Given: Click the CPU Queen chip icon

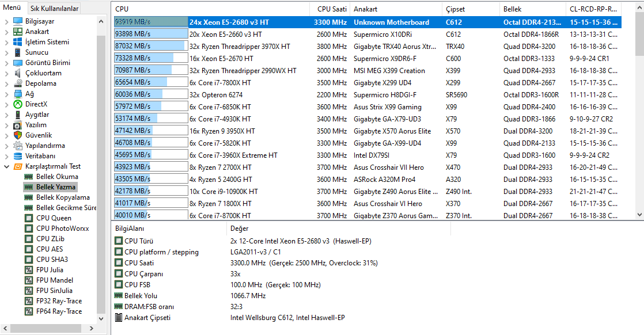Looking at the screenshot, I should [28, 218].
